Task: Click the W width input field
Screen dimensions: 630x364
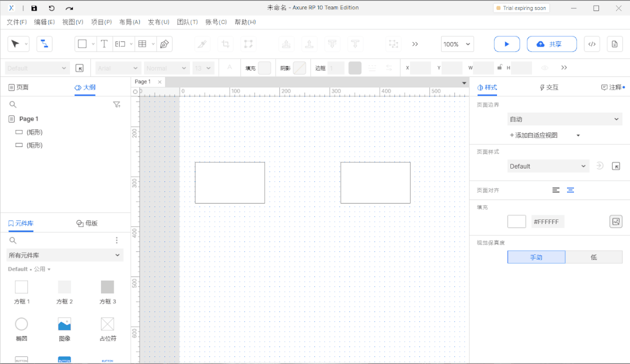Action: tap(484, 68)
